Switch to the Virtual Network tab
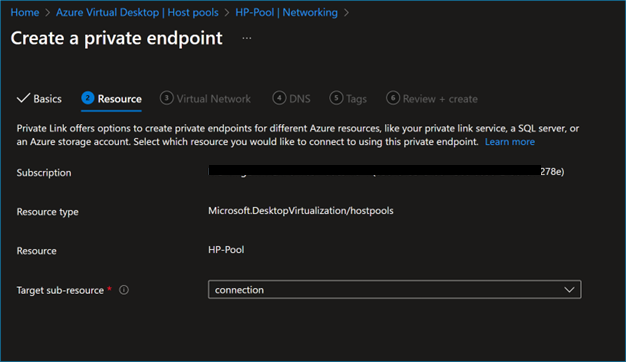This screenshot has width=626, height=362. pyautogui.click(x=214, y=99)
